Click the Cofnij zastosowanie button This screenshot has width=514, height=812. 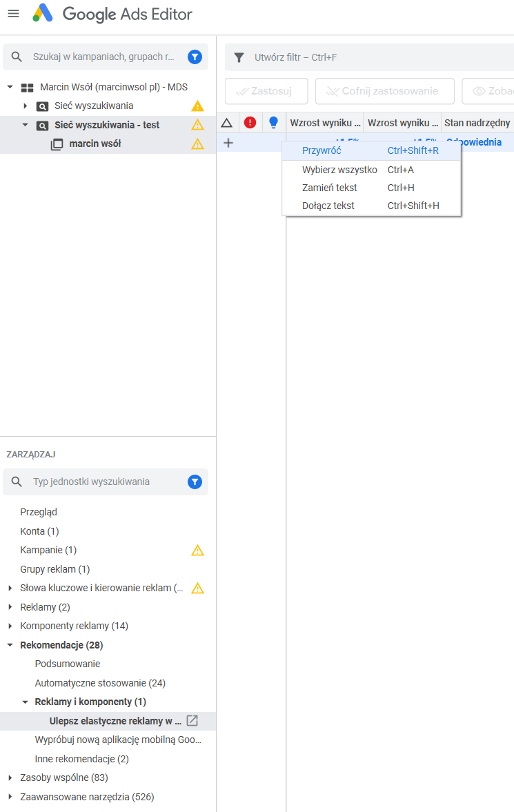point(384,91)
